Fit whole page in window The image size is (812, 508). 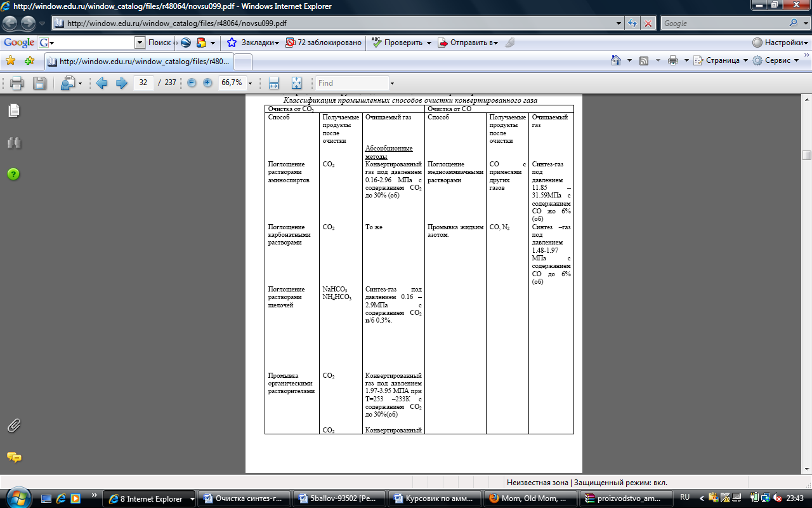click(x=296, y=83)
